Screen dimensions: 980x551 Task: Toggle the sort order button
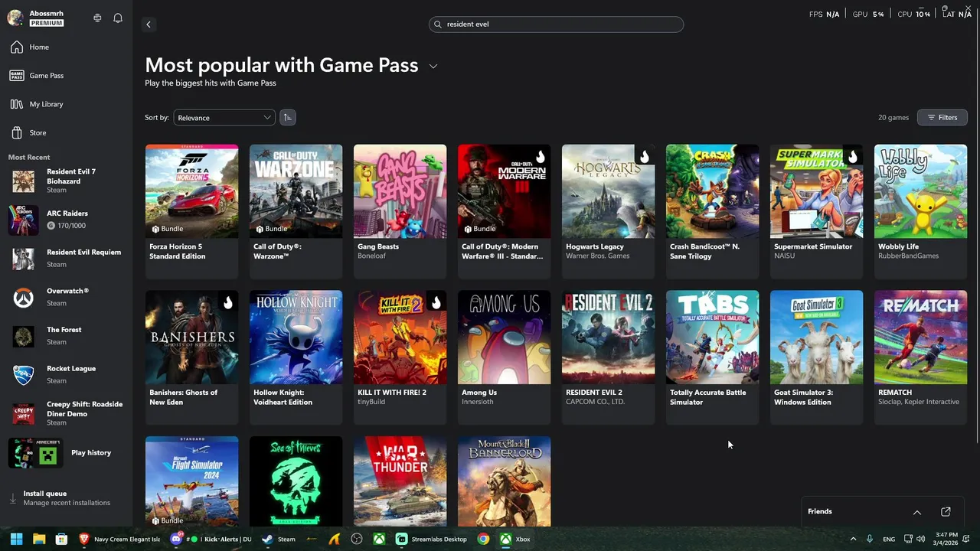click(287, 117)
